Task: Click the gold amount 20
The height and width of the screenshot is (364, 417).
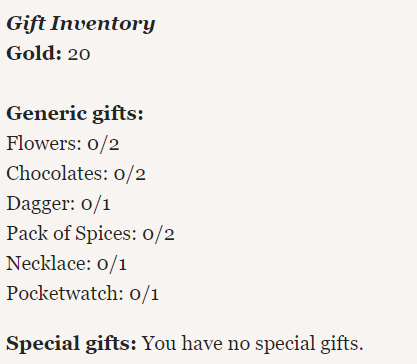Action: click(x=79, y=54)
